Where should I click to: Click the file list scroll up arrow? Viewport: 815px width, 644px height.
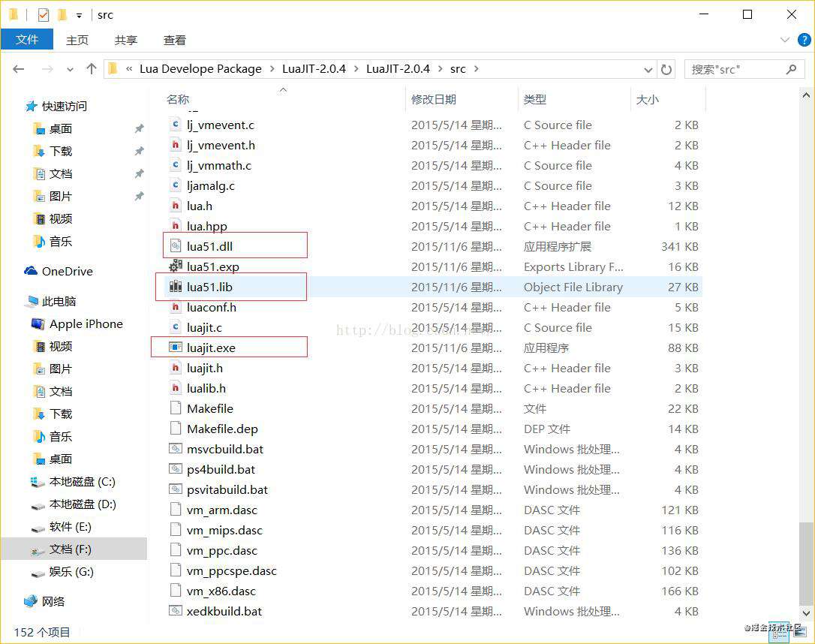(806, 95)
